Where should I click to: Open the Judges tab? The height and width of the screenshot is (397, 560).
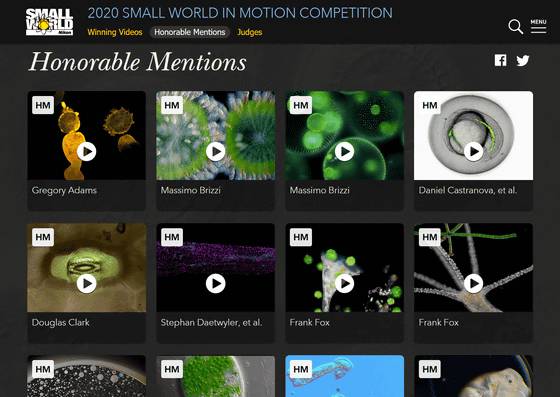click(x=250, y=32)
